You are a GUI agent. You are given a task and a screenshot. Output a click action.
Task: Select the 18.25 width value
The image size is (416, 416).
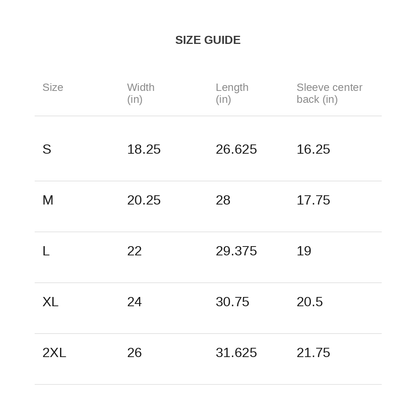144,149
